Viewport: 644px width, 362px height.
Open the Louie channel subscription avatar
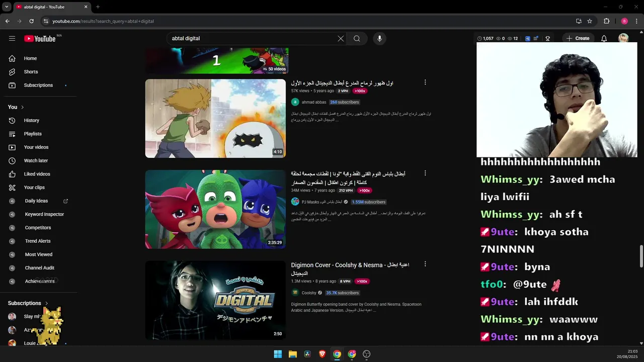12,343
